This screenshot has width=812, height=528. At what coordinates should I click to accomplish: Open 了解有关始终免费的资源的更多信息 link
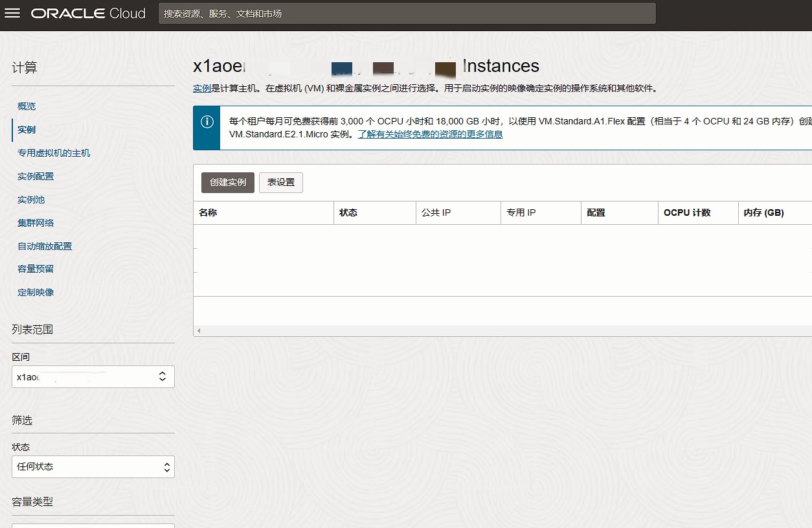click(430, 134)
